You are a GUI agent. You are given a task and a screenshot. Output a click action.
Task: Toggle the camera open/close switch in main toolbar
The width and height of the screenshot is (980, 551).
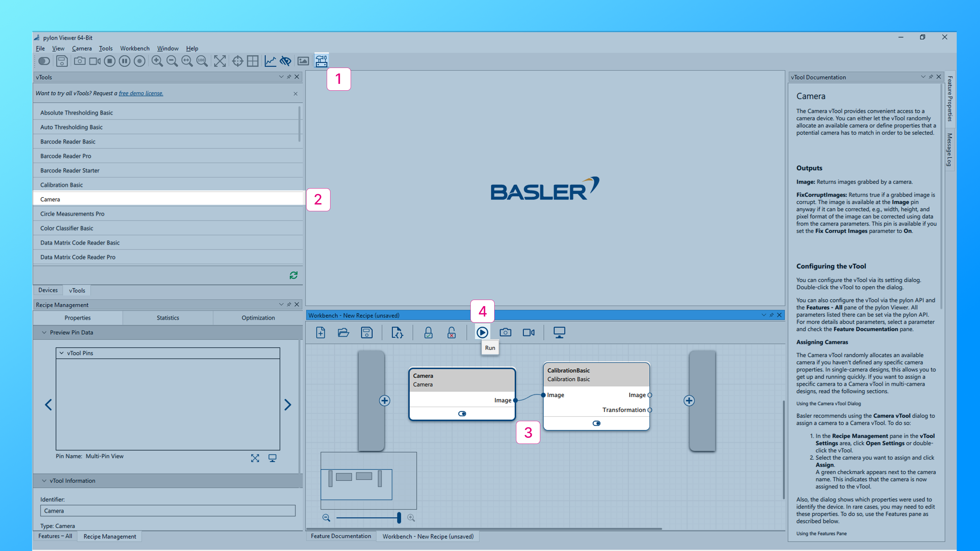(44, 61)
